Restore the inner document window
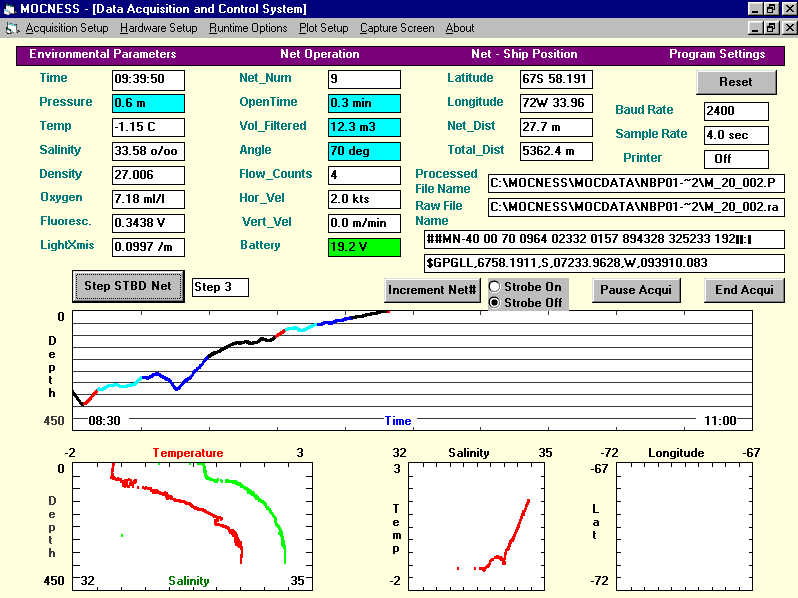 (772, 28)
